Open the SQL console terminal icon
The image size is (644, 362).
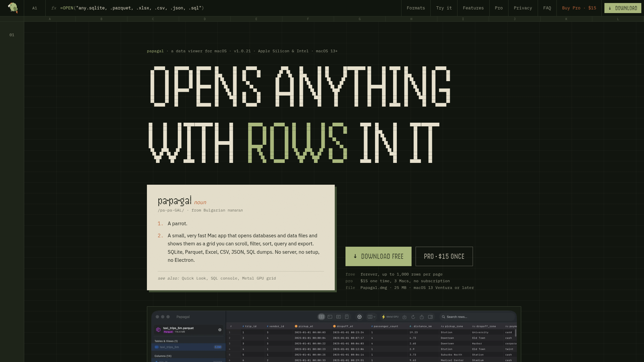point(330,317)
